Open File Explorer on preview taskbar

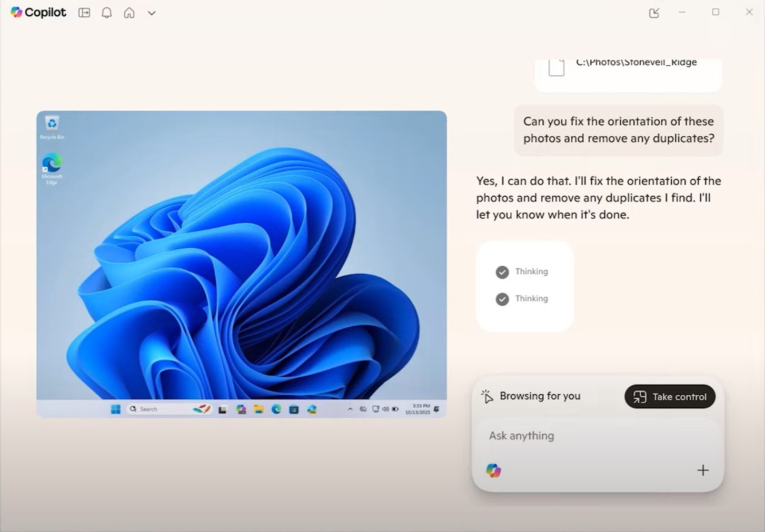click(x=259, y=409)
